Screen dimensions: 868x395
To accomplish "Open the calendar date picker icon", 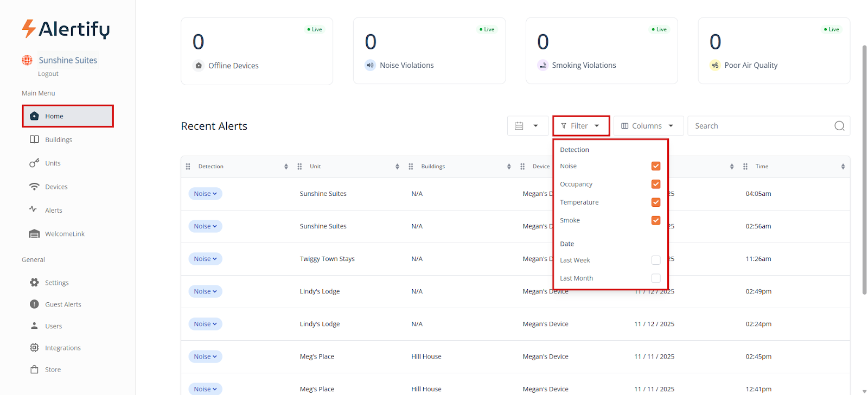I will (x=519, y=126).
